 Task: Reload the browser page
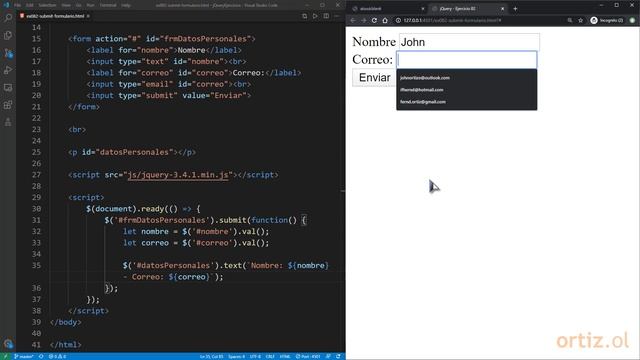(374, 20)
